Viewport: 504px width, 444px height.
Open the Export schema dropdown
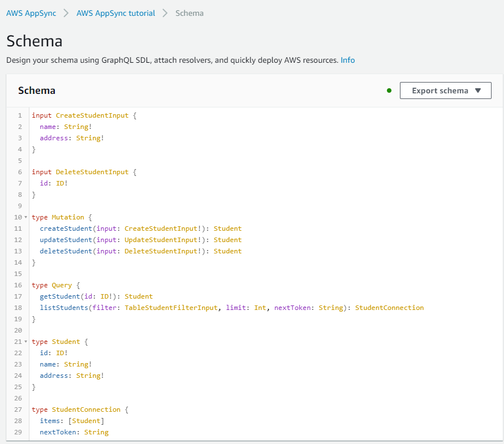[445, 90]
